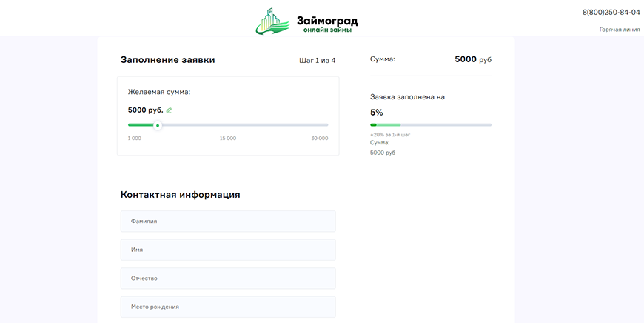Click the green slider handle for desired amount
The height and width of the screenshot is (323, 644).
click(x=158, y=125)
